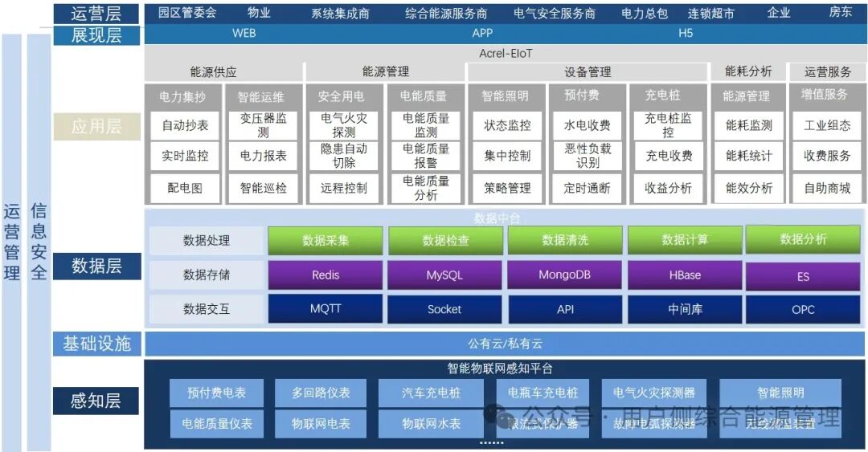Select the WEB label in 展现层 bar
This screenshot has width=868, height=452.
[x=244, y=33]
